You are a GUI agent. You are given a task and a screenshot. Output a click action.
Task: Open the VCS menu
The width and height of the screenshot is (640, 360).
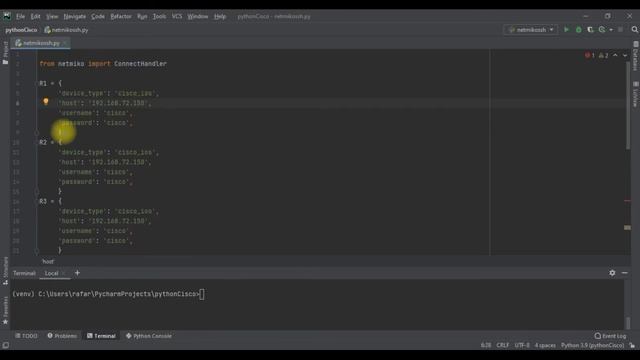pos(177,16)
